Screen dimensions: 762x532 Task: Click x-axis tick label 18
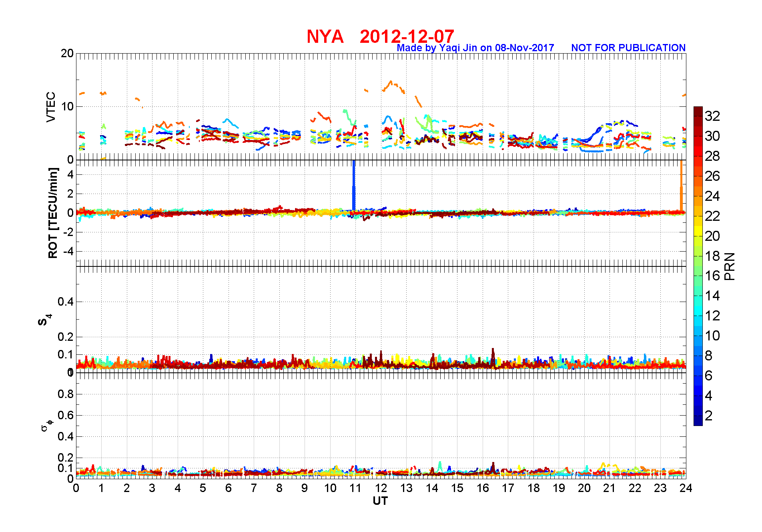point(533,488)
